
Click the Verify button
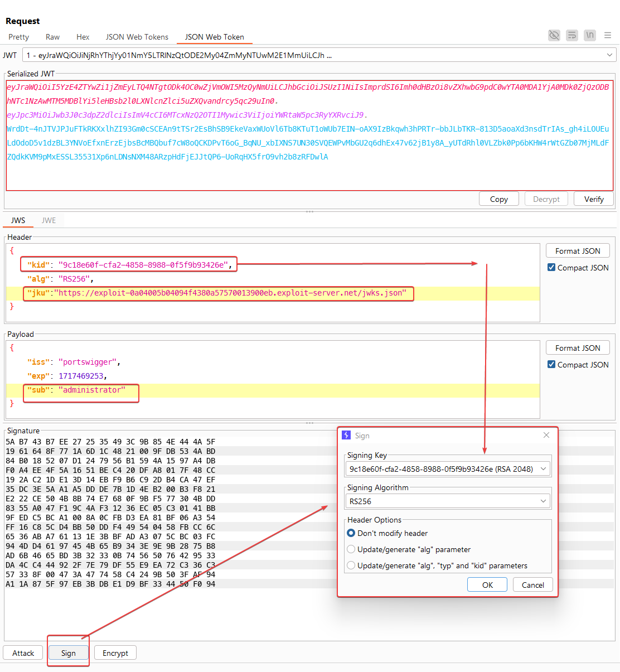[593, 199]
